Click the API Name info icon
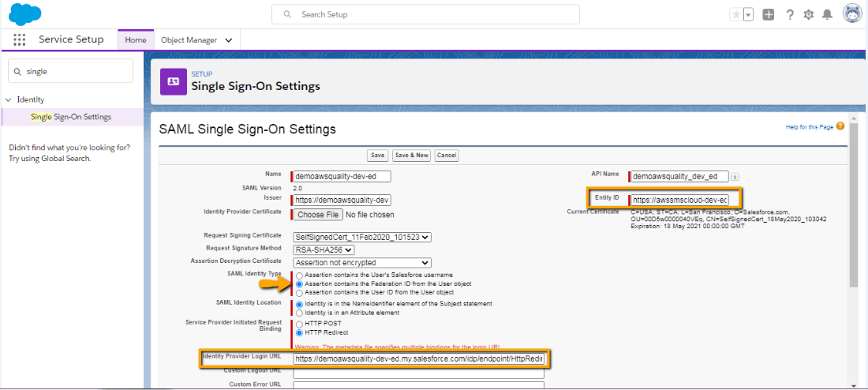The image size is (868, 390). coord(735,177)
